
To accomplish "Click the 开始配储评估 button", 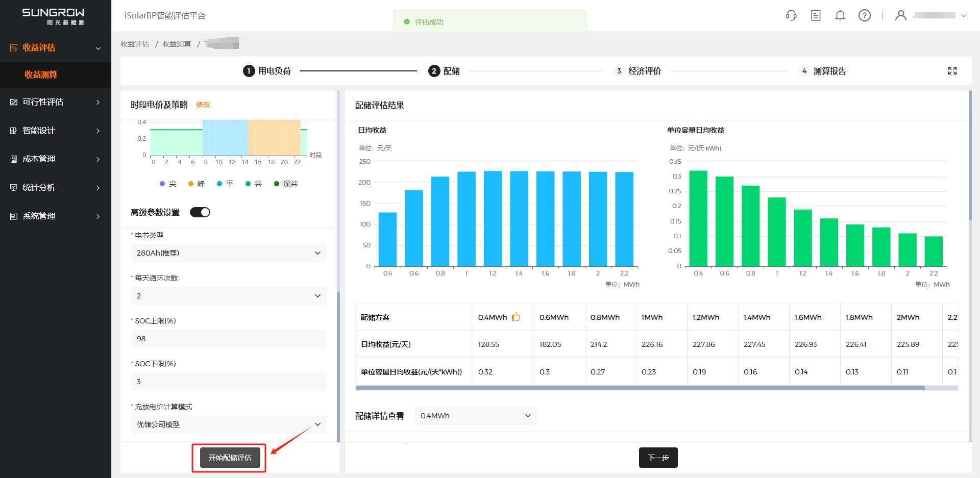I will coord(230,458).
